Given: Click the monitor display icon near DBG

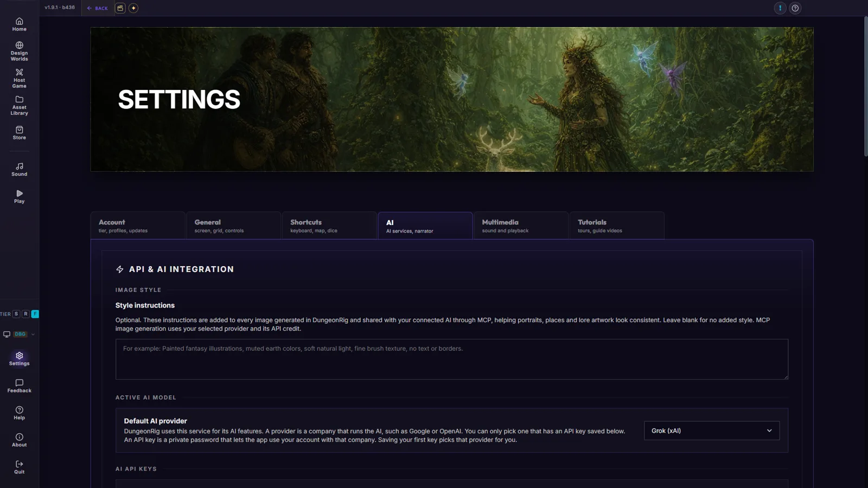Looking at the screenshot, I should (x=7, y=334).
